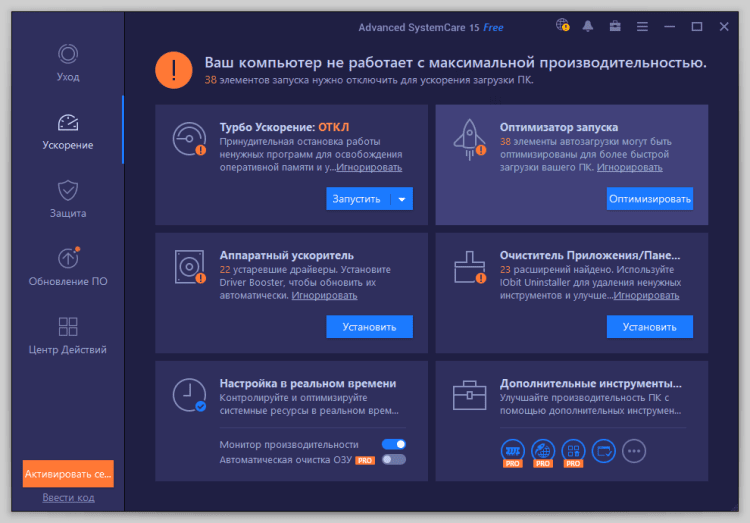Viewport: 750px width, 523px height.
Task: Open the hamburger main menu
Action: [x=642, y=27]
